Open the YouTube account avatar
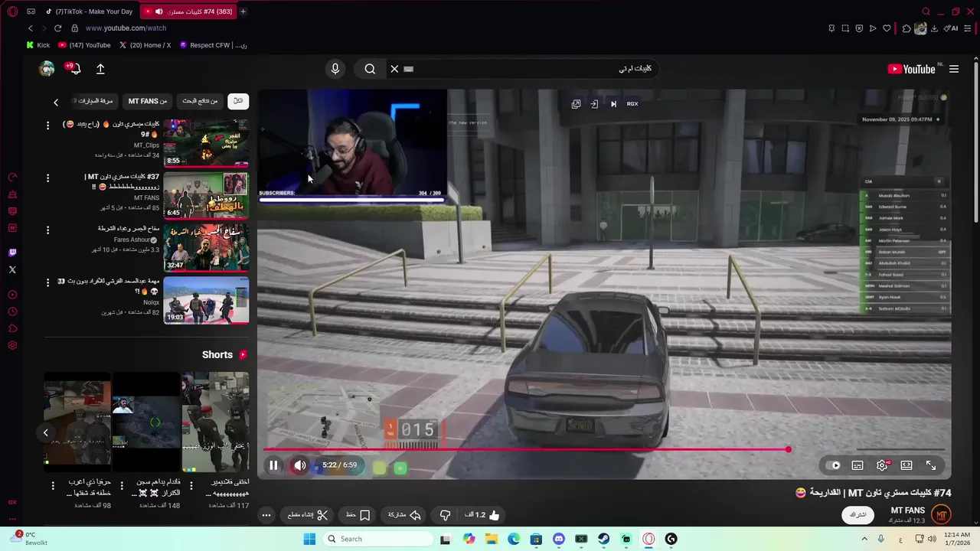Viewport: 980px width, 551px height. [47, 69]
